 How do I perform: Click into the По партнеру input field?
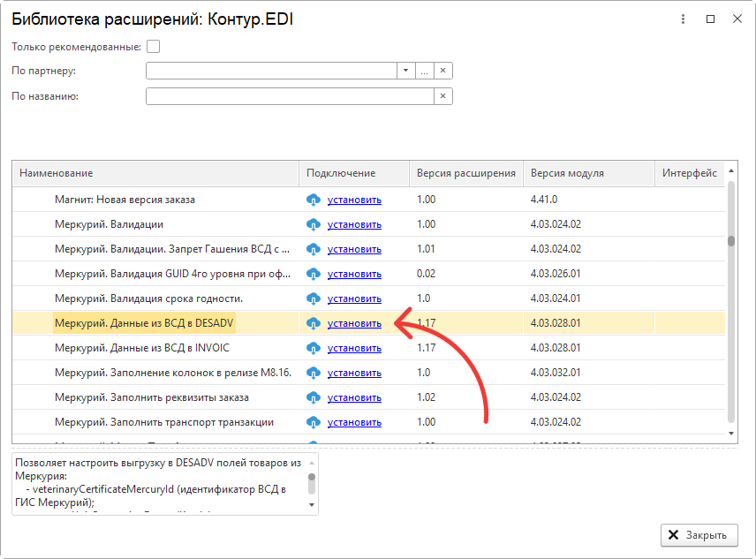click(271, 71)
